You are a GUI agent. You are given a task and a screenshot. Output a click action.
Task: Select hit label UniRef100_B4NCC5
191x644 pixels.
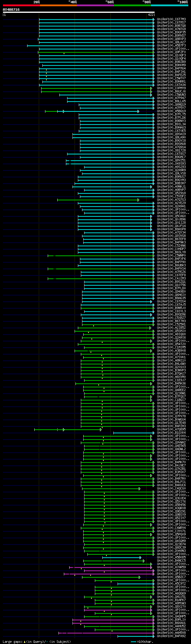(171, 560)
